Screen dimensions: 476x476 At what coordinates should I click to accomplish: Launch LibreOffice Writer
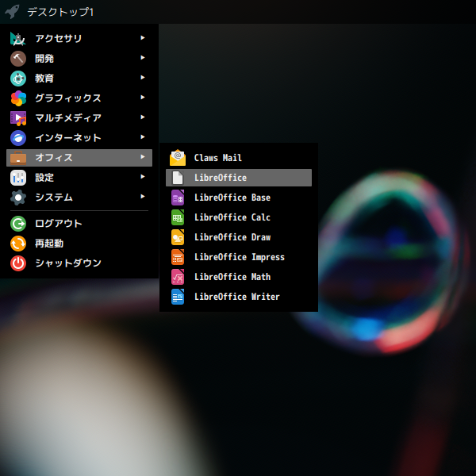click(x=239, y=297)
